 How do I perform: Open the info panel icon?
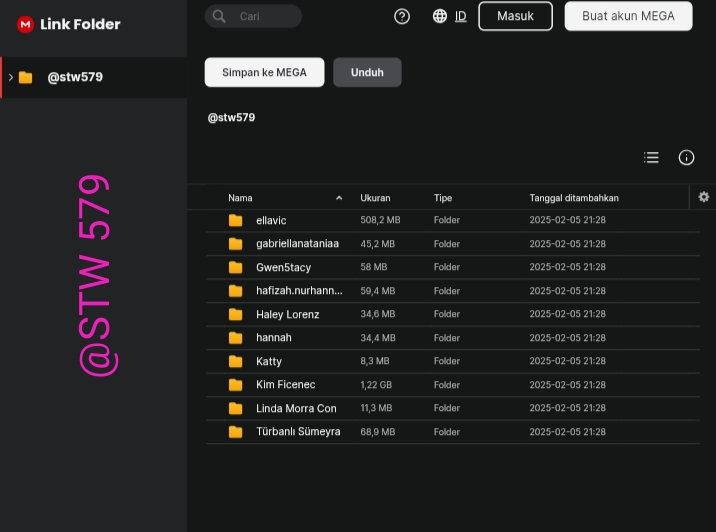point(686,158)
